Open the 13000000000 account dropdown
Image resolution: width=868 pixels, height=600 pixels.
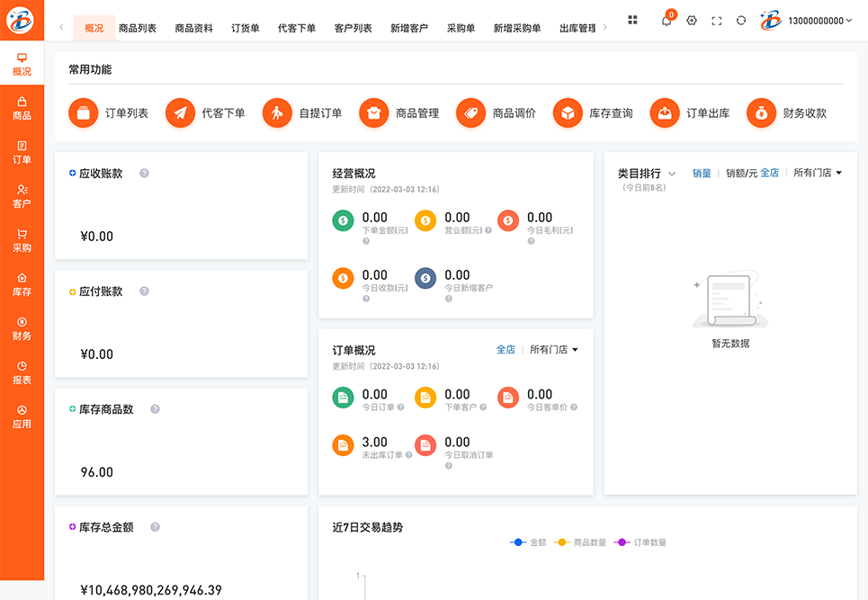click(x=819, y=21)
